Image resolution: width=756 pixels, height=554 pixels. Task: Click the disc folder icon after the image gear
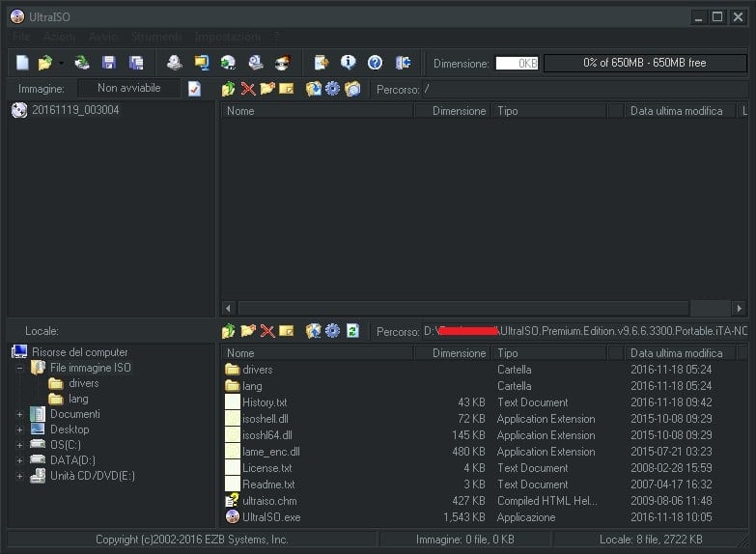pos(352,89)
